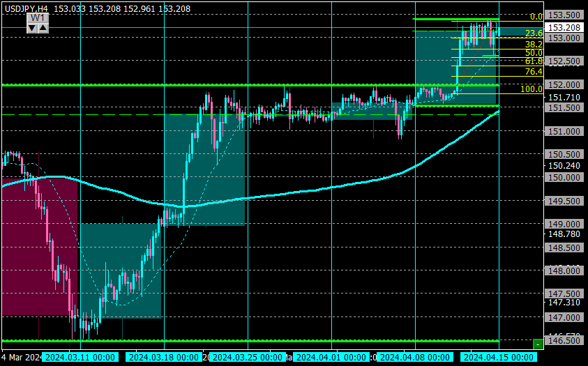The height and width of the screenshot is (366, 588).
Task: Click the 150.500 price axis label
Action: (564, 154)
